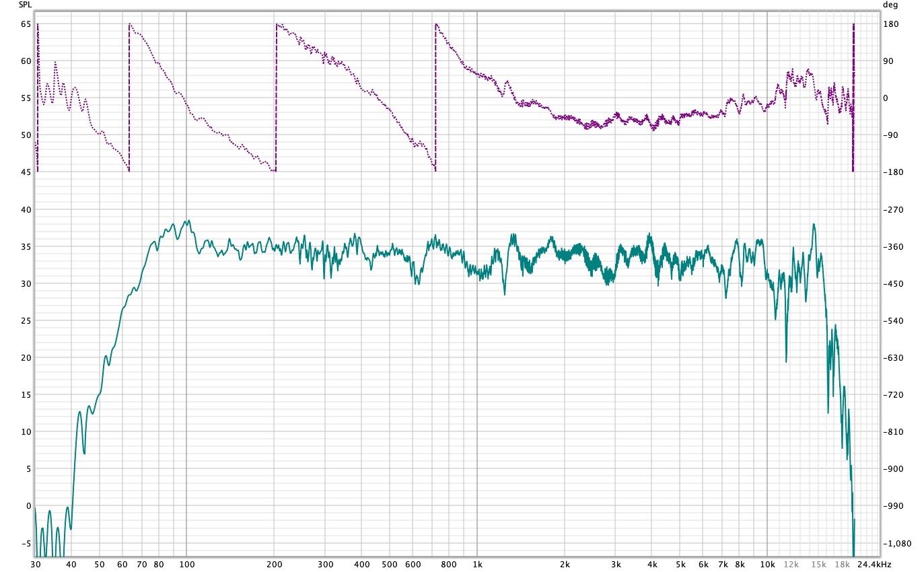Select the 10 dB tick on SPL axis
The image size is (924, 572).
pyautogui.click(x=27, y=432)
